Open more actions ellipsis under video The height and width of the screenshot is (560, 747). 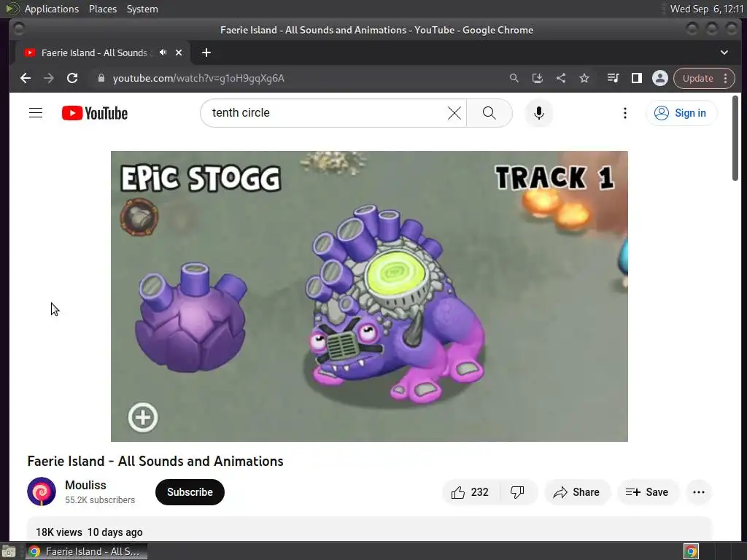click(x=699, y=492)
